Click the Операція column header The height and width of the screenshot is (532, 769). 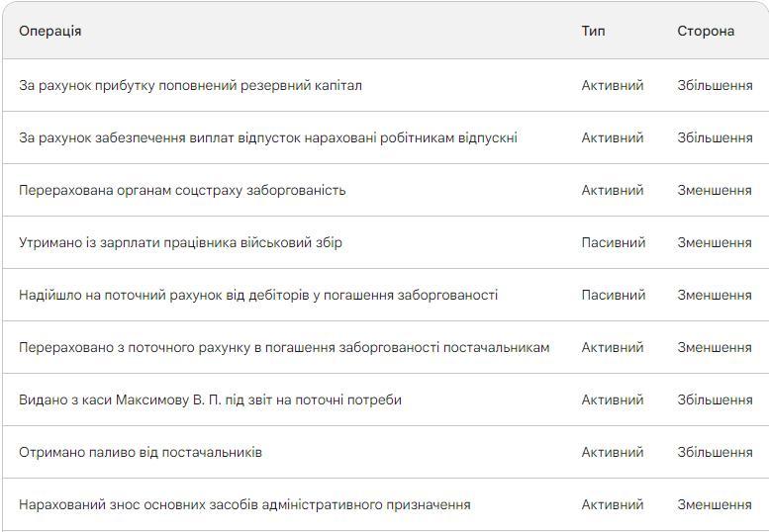pos(50,31)
